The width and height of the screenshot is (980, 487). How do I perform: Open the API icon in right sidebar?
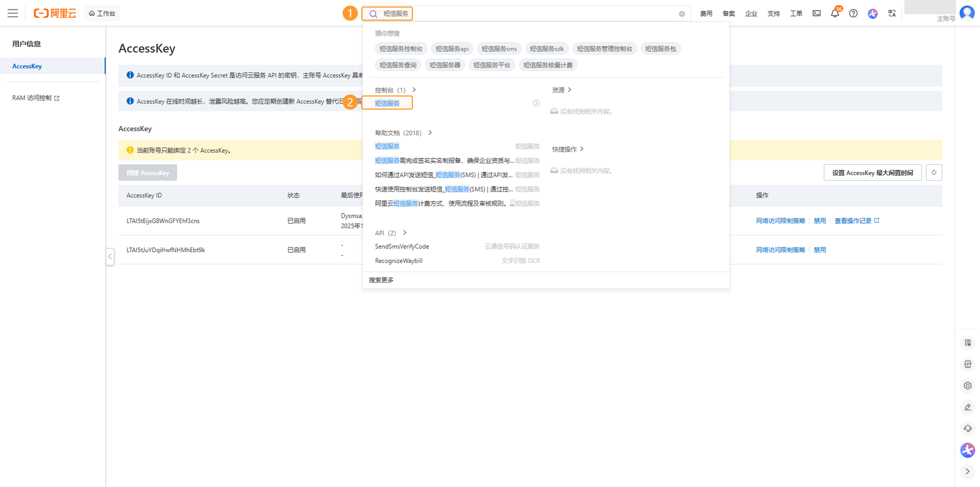(x=968, y=364)
